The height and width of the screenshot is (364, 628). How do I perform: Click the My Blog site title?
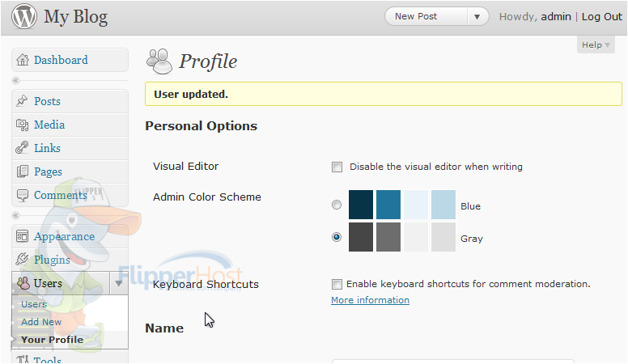click(x=76, y=17)
